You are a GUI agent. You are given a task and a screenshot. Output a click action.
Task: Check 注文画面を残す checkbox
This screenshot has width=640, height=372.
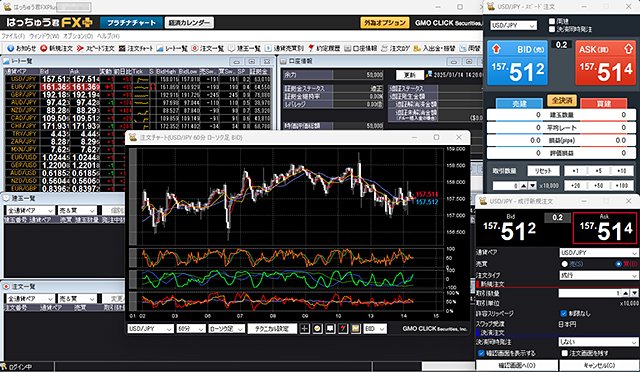coord(565,353)
